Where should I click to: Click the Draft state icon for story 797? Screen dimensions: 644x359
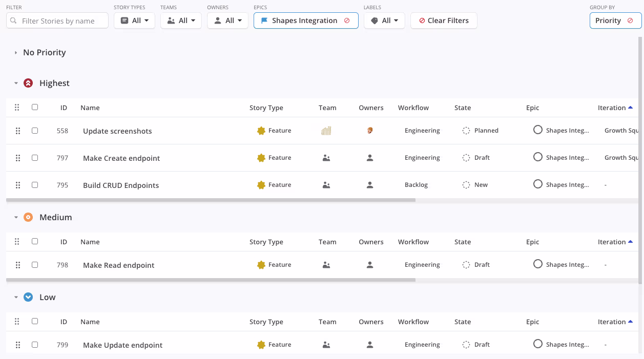click(x=466, y=158)
